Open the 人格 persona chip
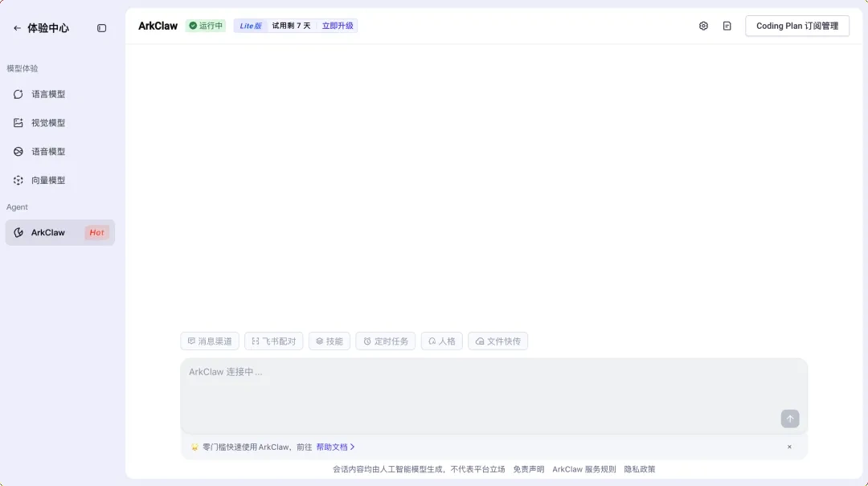This screenshot has height=486, width=868. click(441, 341)
